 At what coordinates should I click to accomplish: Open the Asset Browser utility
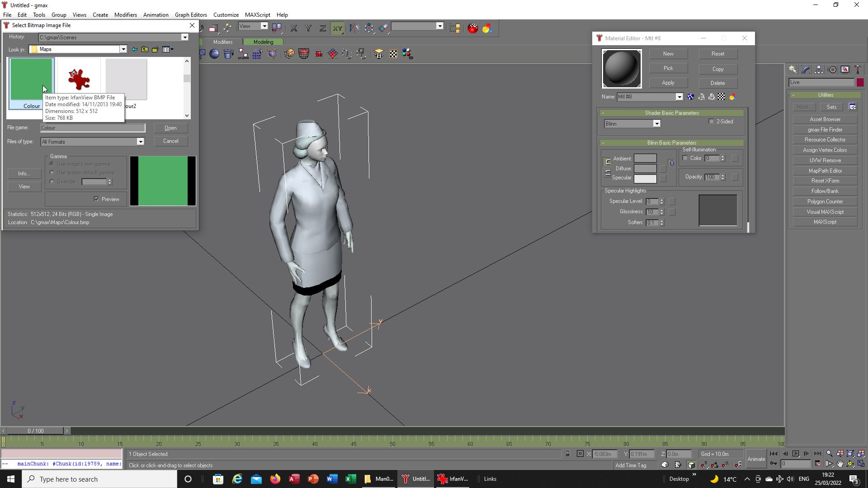tap(825, 119)
